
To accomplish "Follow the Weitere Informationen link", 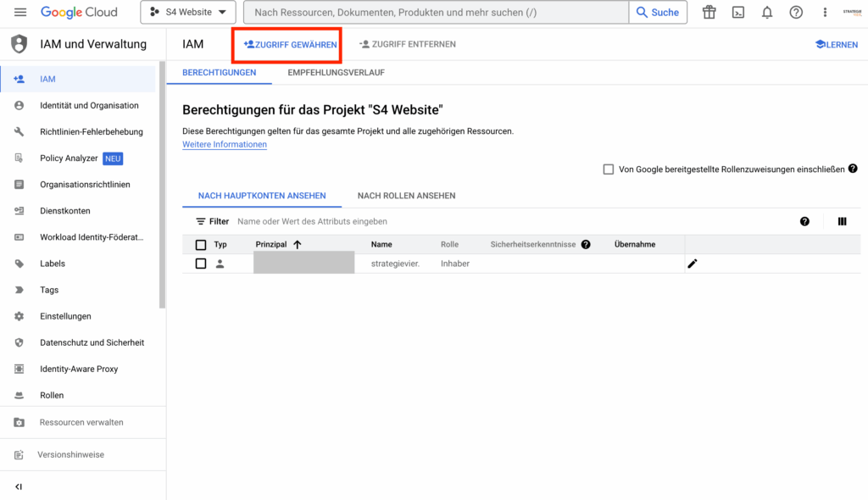I will (225, 145).
